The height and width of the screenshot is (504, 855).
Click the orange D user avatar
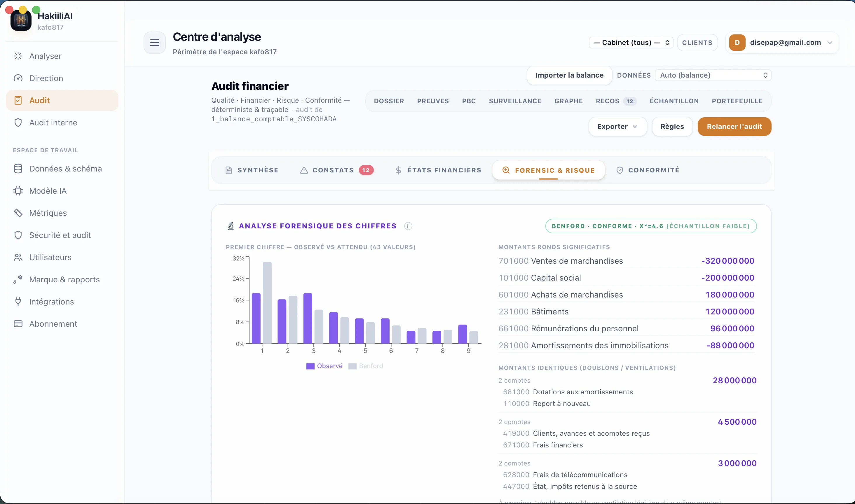pos(737,43)
